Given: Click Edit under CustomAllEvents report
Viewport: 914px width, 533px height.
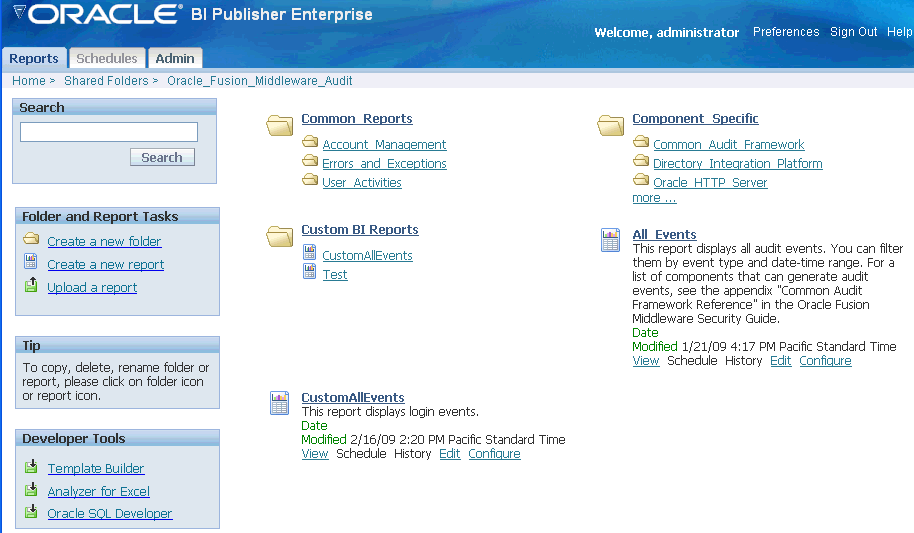Looking at the screenshot, I should click(x=449, y=454).
